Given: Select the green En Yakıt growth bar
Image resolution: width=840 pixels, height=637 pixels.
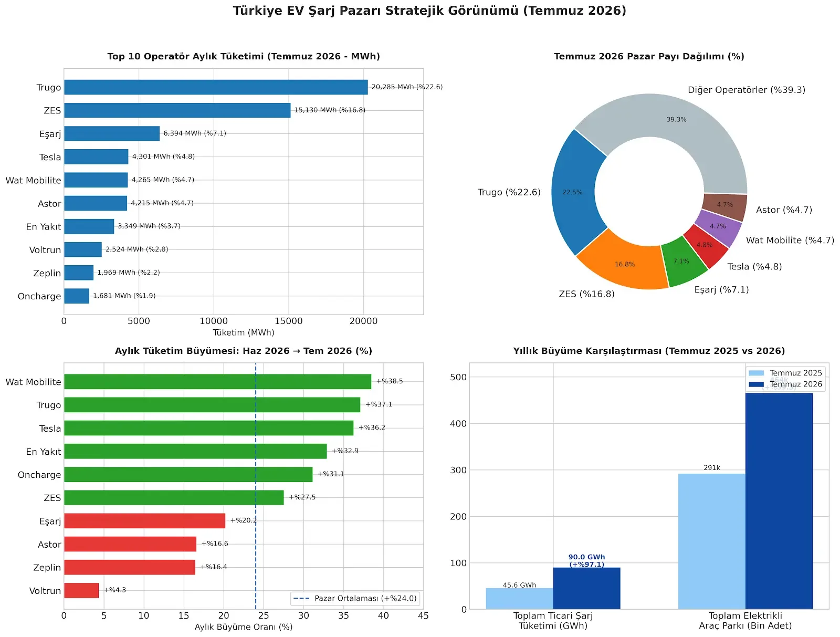Looking at the screenshot, I should [195, 451].
